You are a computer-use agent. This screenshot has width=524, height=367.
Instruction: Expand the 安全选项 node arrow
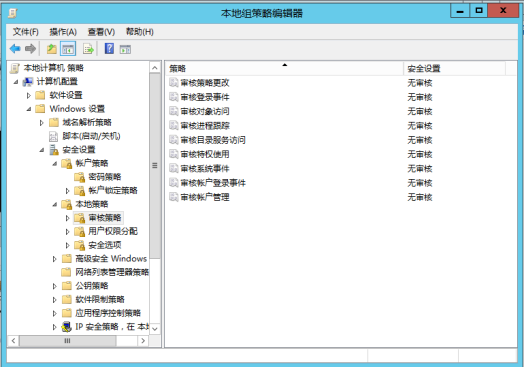tap(68, 245)
